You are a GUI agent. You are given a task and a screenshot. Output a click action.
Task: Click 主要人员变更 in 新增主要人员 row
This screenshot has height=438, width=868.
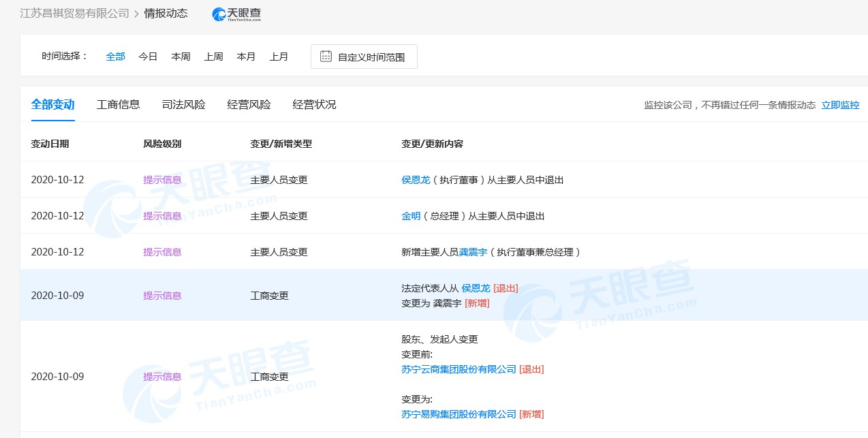point(279,252)
